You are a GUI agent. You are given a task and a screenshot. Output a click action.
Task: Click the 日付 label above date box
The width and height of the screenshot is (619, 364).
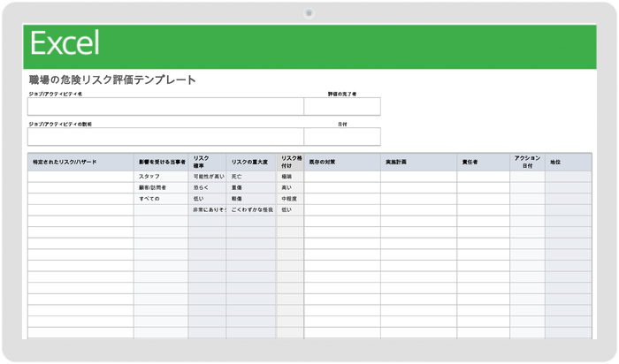point(342,125)
